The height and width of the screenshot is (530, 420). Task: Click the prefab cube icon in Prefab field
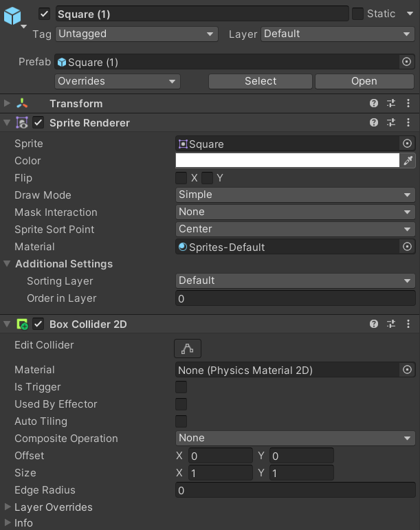(62, 62)
